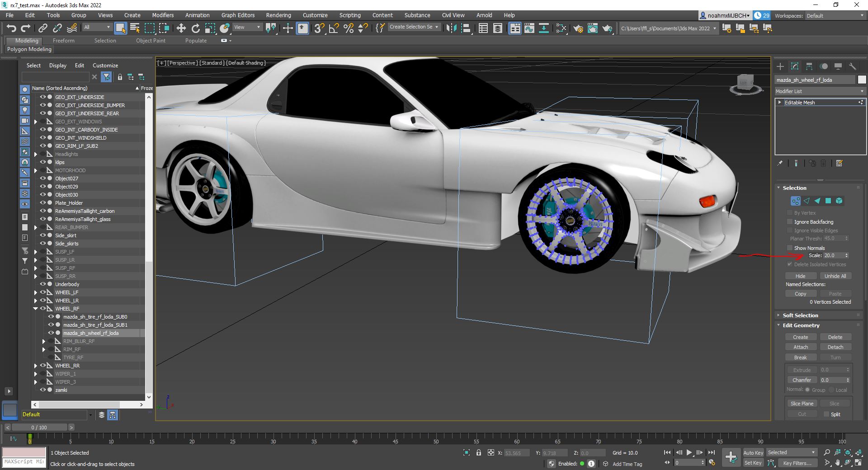Hide mazda_sh_tire_rf_loda_SUB0 via eye icon
The image size is (868, 470).
click(51, 317)
